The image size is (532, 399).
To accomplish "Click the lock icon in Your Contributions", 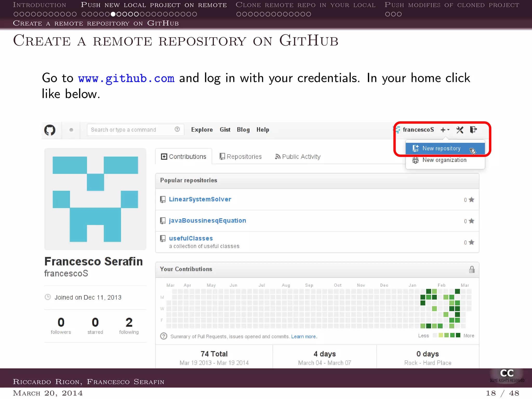I will point(472,269).
